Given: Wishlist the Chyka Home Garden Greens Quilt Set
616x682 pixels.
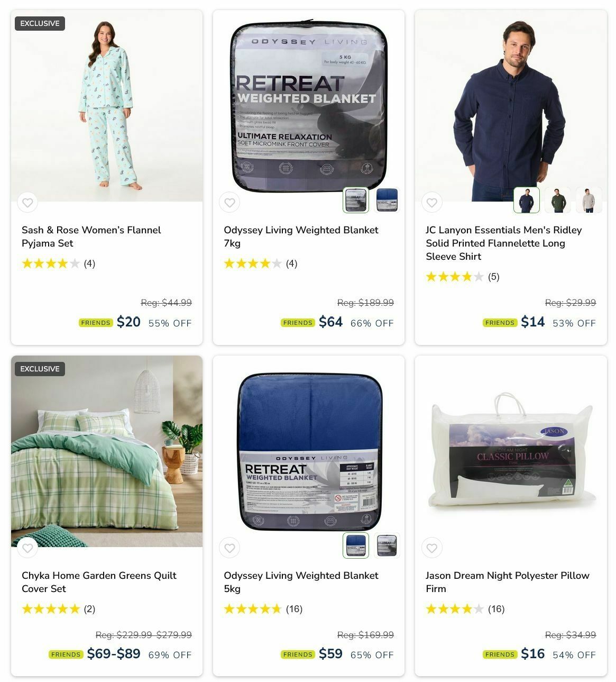Looking at the screenshot, I should tap(27, 548).
